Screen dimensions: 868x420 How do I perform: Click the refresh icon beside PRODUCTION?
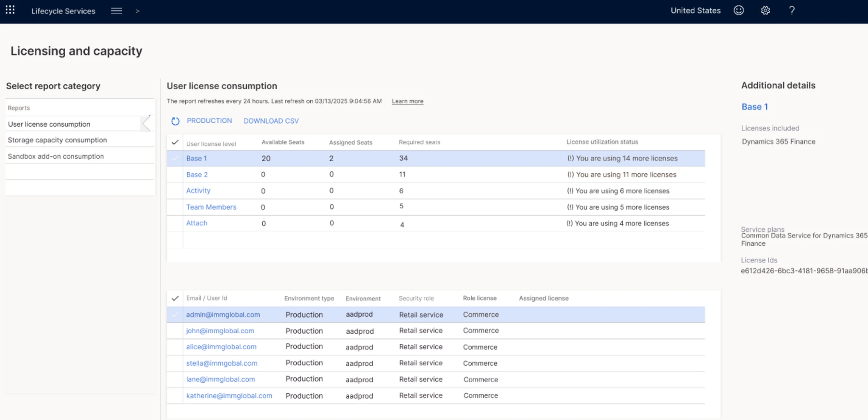pos(175,122)
